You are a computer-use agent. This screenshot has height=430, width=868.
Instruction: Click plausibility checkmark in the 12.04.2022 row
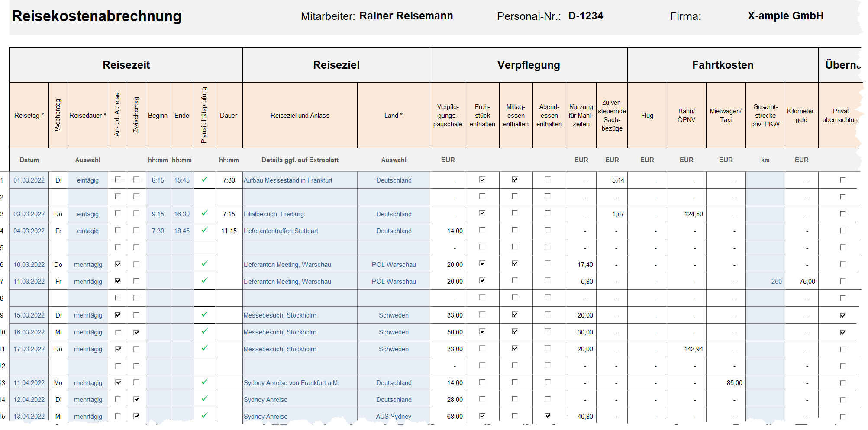[x=204, y=399]
